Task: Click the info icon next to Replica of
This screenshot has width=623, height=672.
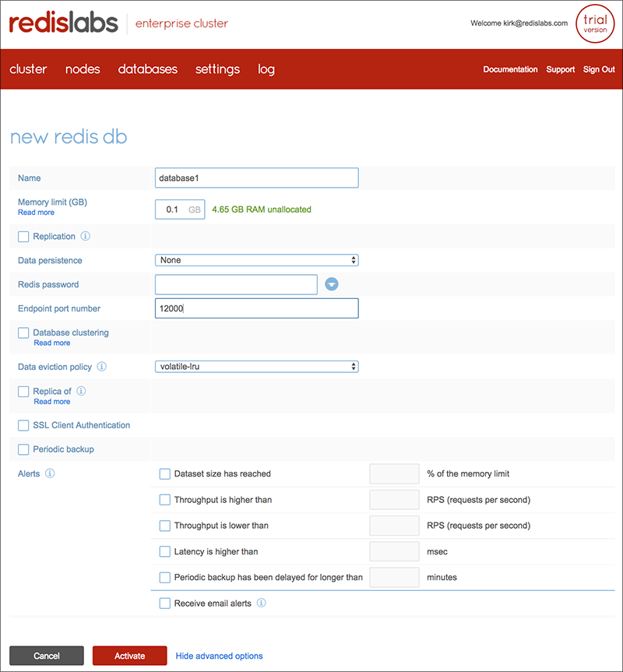Action: pyautogui.click(x=81, y=391)
